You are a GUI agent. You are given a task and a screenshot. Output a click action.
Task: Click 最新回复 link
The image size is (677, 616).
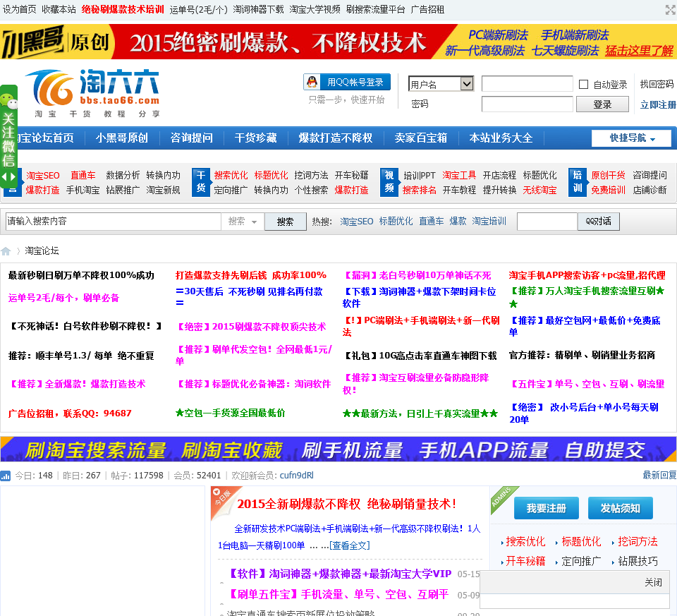pos(659,475)
